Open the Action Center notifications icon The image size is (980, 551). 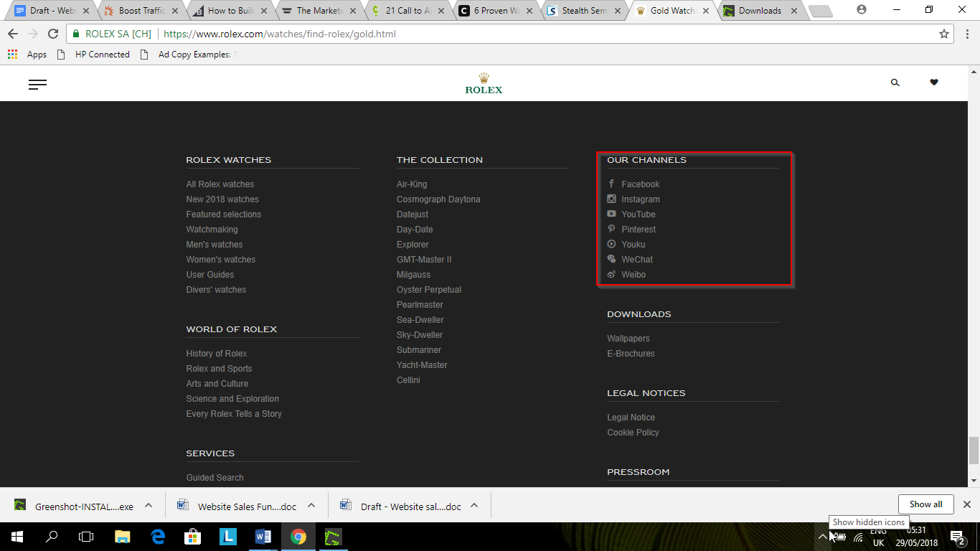point(957,537)
